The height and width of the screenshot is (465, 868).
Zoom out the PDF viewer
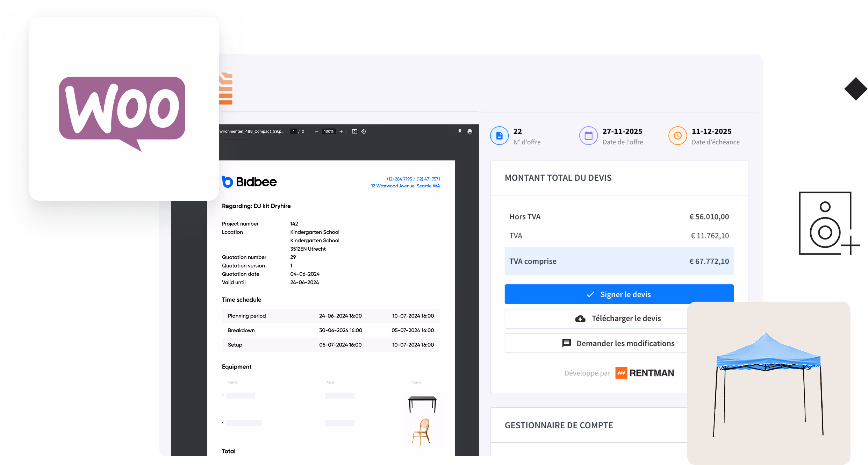316,131
